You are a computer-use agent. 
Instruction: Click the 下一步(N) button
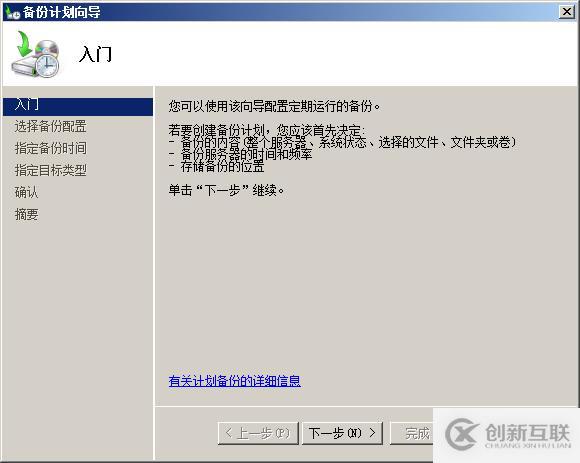coord(342,433)
